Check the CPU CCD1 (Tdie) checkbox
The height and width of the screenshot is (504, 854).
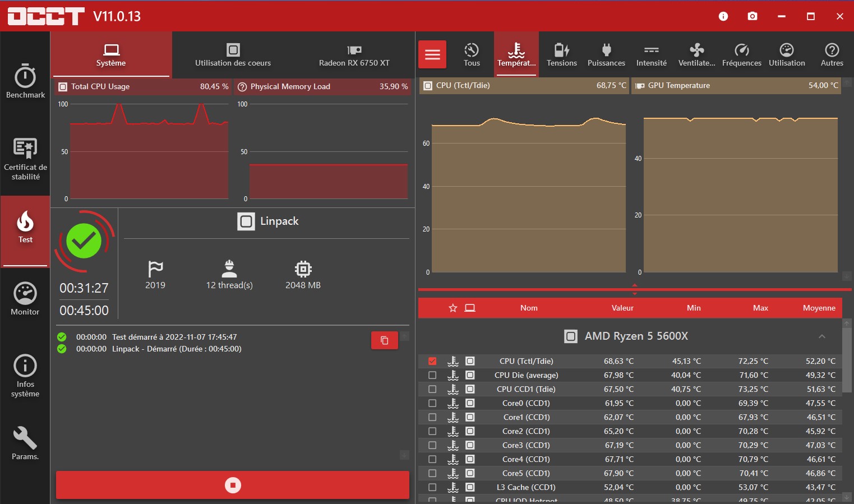[x=432, y=389]
